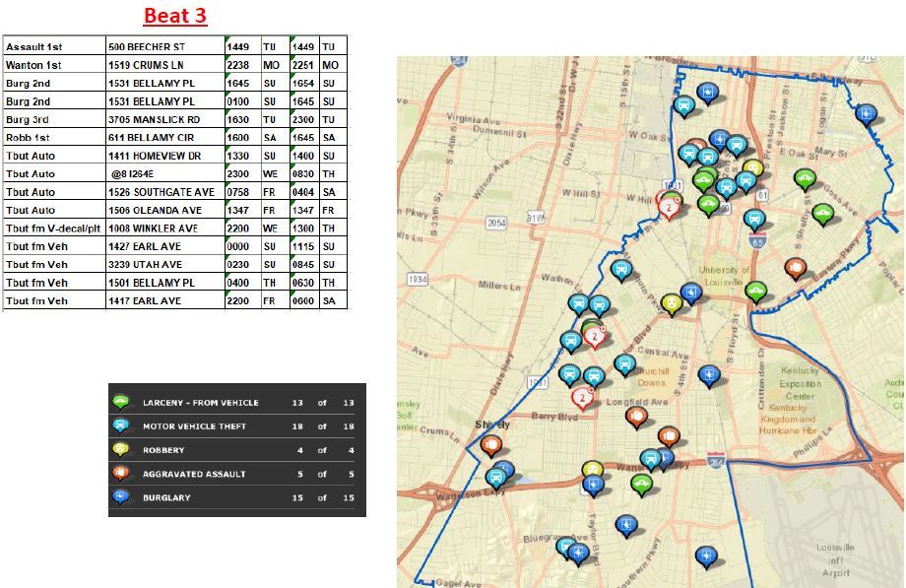Click the Larceny From Vehicle legend icon
The width and height of the screenshot is (906, 588).
pos(121,402)
